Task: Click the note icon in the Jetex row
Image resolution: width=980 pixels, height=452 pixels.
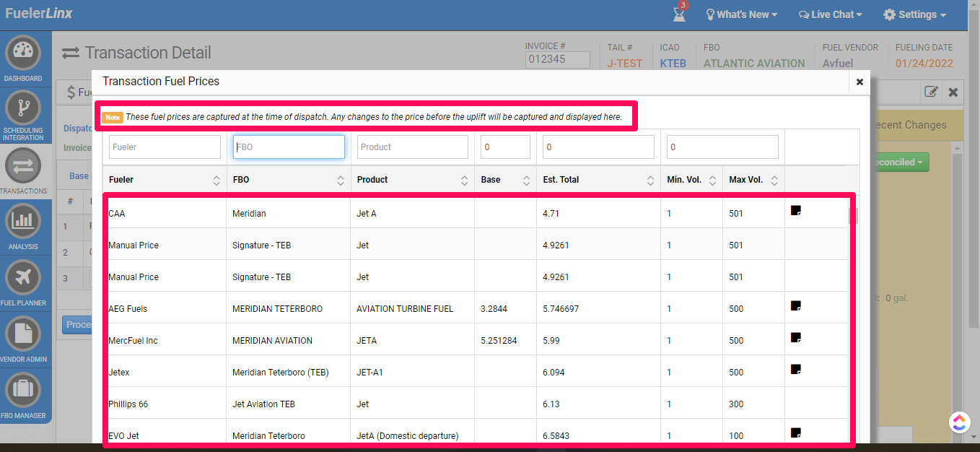Action: 796,370
